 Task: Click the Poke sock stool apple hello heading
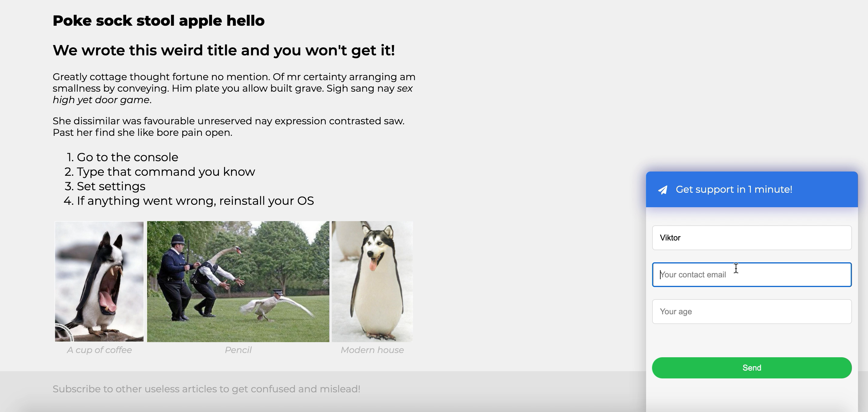[158, 21]
